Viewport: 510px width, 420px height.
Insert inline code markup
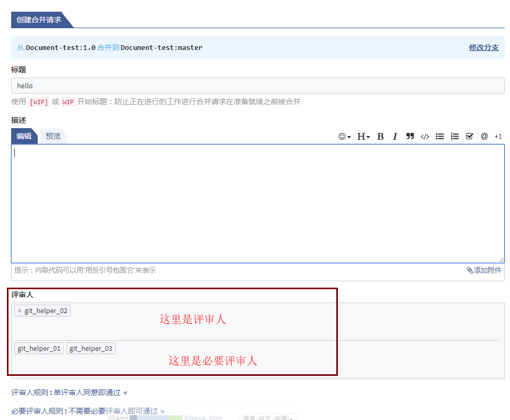click(424, 137)
